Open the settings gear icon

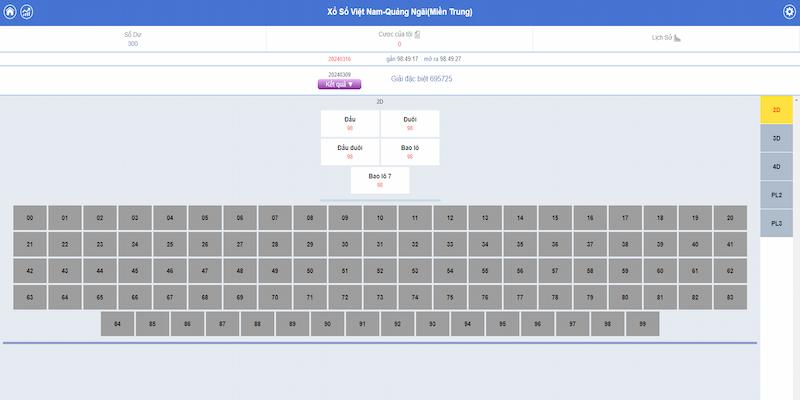(x=789, y=12)
